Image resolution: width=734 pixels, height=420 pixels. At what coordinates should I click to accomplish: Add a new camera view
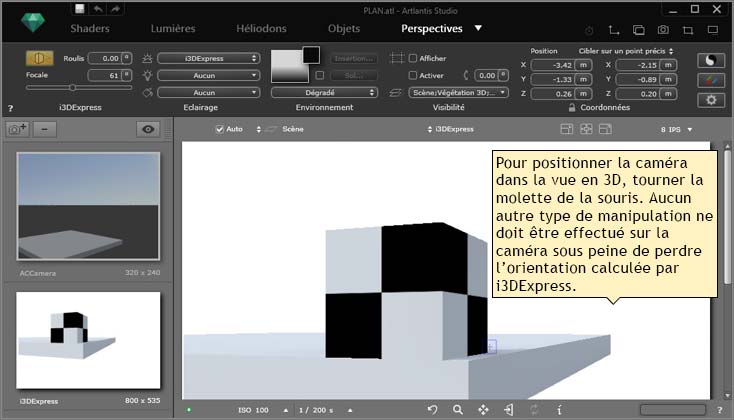coord(17,129)
